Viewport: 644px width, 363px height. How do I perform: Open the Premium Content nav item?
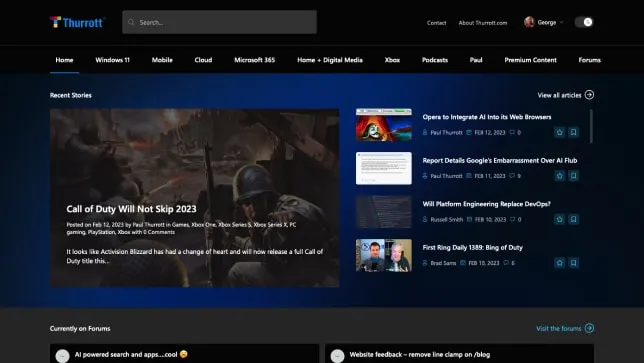pos(531,60)
